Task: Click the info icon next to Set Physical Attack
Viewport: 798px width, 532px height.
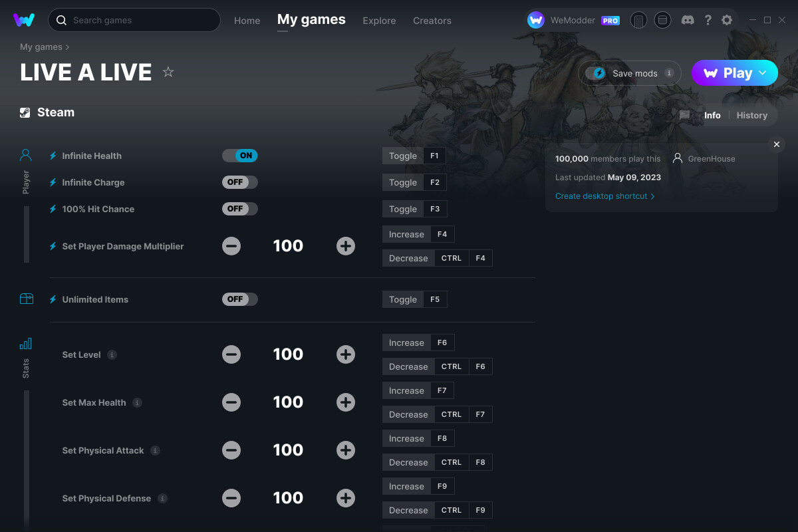Action: [x=155, y=450]
